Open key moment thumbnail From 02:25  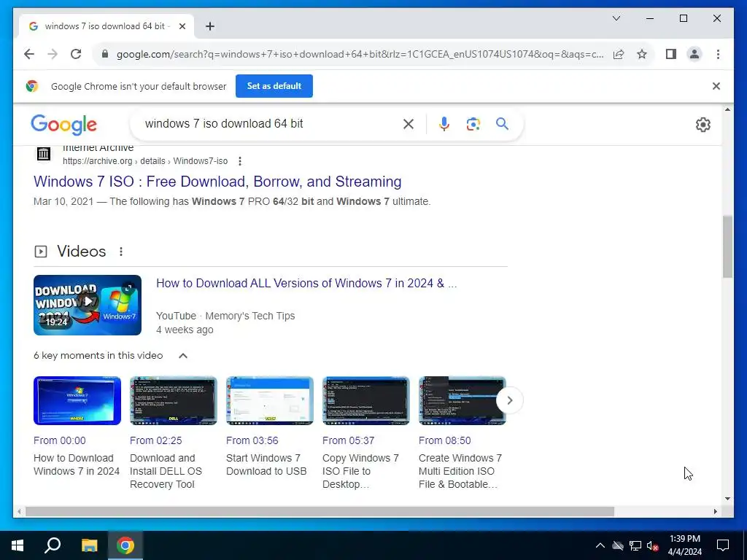click(x=174, y=400)
